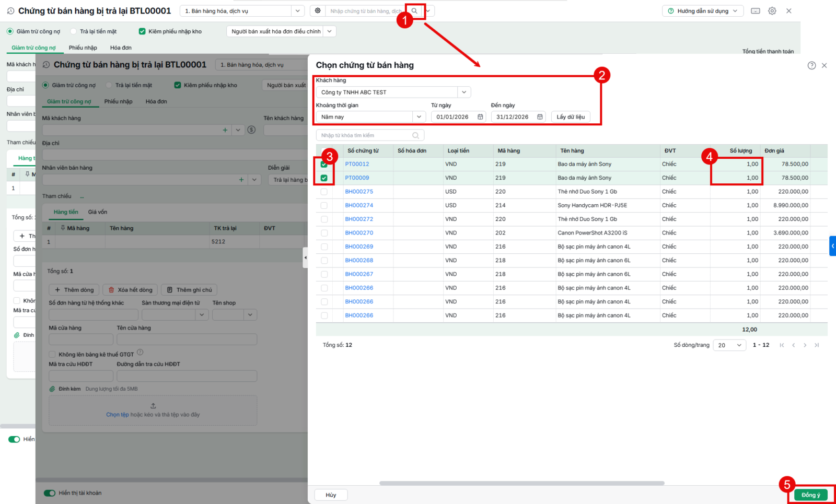
Task: Click the blue side panel arrow at the right edge
Action: click(833, 246)
